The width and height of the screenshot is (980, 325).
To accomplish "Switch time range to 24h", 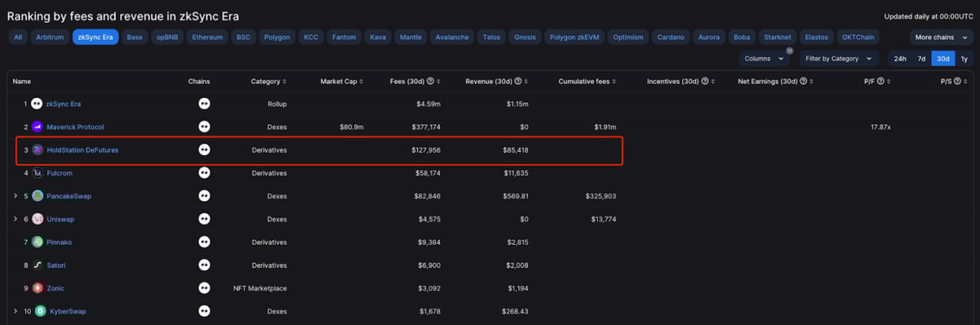I will tap(900, 59).
